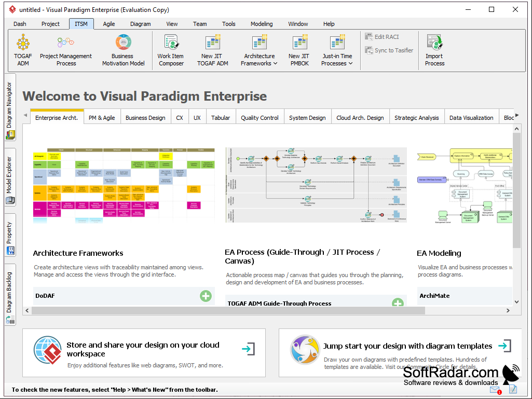Click the horizontal scrollbar thumb
532x399 pixels.
(x=228, y=310)
